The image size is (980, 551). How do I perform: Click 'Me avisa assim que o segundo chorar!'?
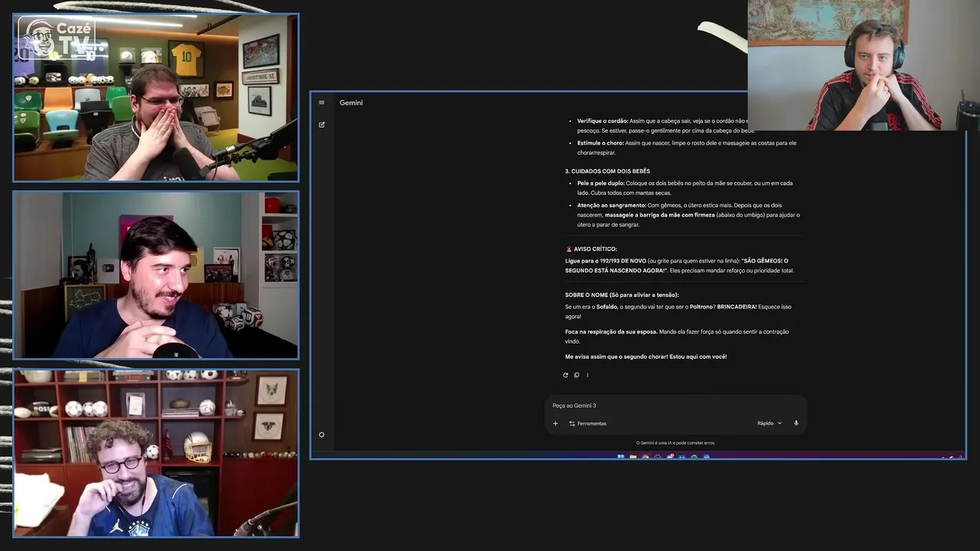pyautogui.click(x=616, y=357)
